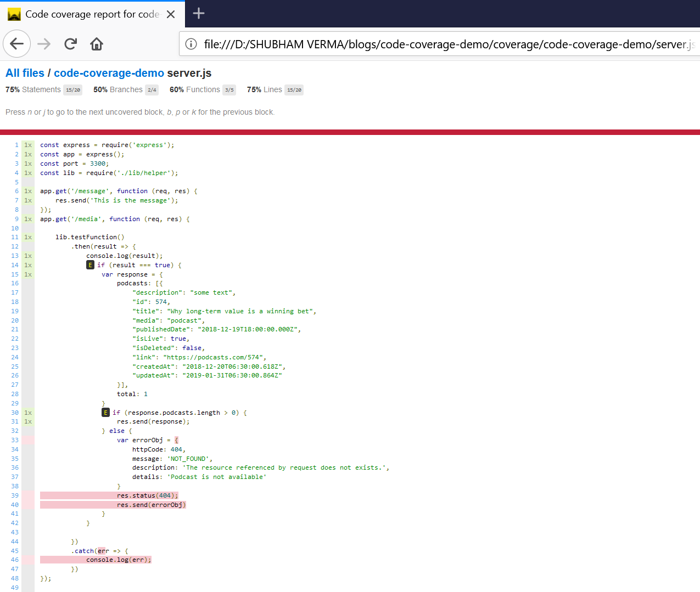
Task: Click the 60% Functions label
Action: click(195, 89)
